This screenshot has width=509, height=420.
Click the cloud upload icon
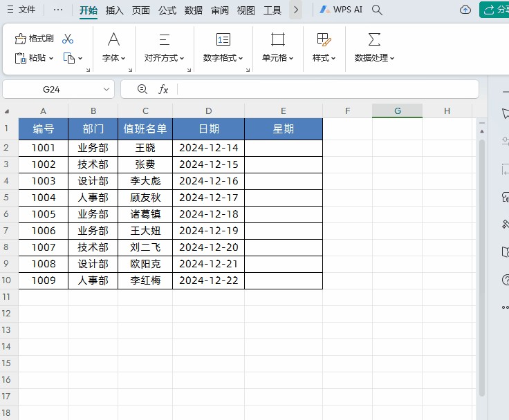point(465,10)
